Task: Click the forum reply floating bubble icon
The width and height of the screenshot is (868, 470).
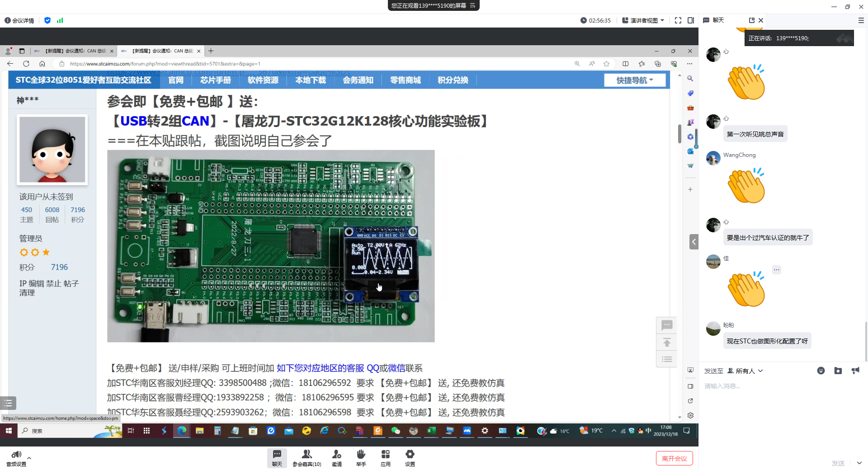Action: click(x=667, y=325)
